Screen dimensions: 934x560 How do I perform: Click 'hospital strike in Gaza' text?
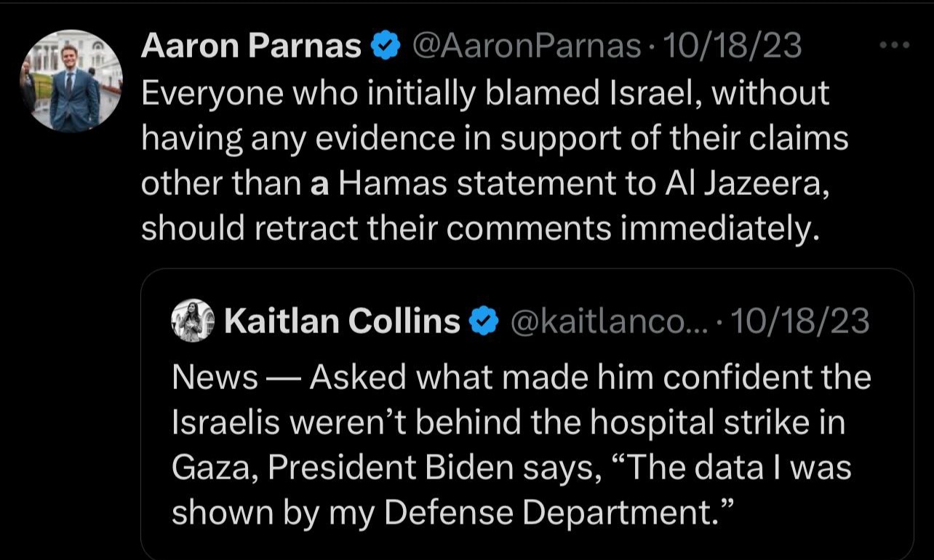(509, 447)
